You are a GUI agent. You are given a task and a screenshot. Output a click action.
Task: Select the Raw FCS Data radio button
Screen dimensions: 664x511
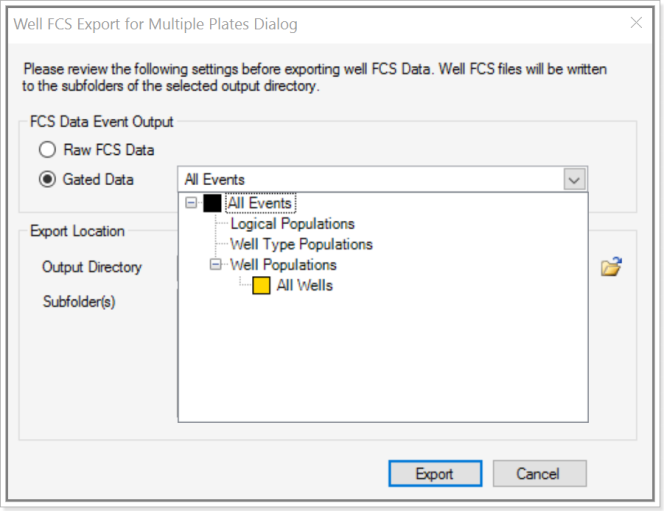pyautogui.click(x=46, y=150)
